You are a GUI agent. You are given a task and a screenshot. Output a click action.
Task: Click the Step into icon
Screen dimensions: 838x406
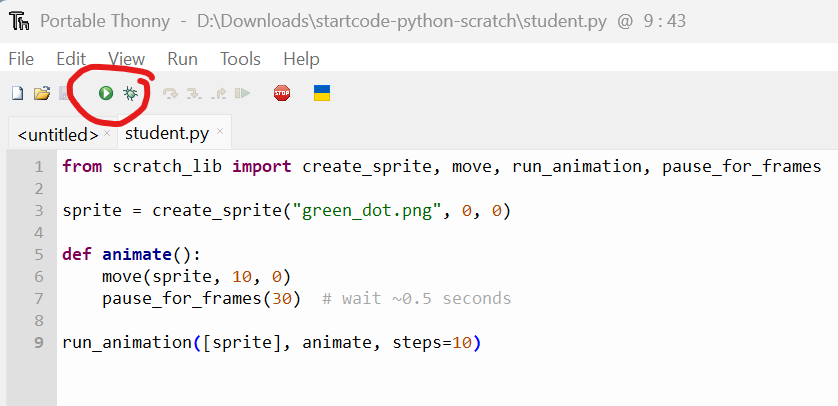(194, 94)
